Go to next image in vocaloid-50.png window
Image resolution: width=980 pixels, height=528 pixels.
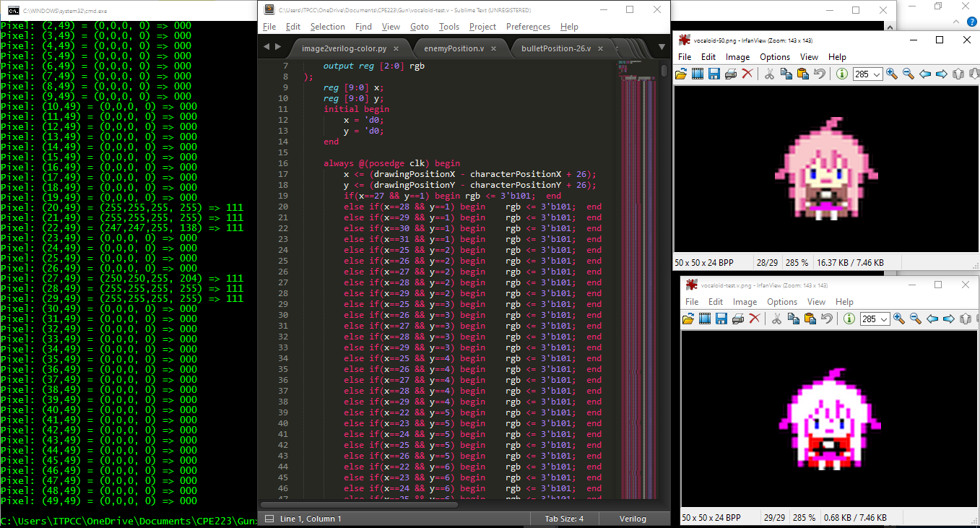tap(942, 74)
